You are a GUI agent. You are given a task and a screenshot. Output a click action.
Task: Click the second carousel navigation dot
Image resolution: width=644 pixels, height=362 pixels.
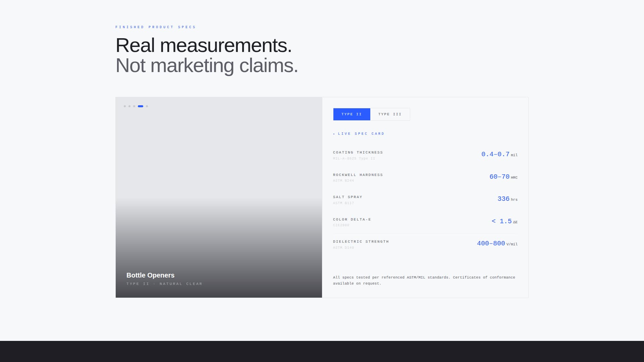point(129,106)
